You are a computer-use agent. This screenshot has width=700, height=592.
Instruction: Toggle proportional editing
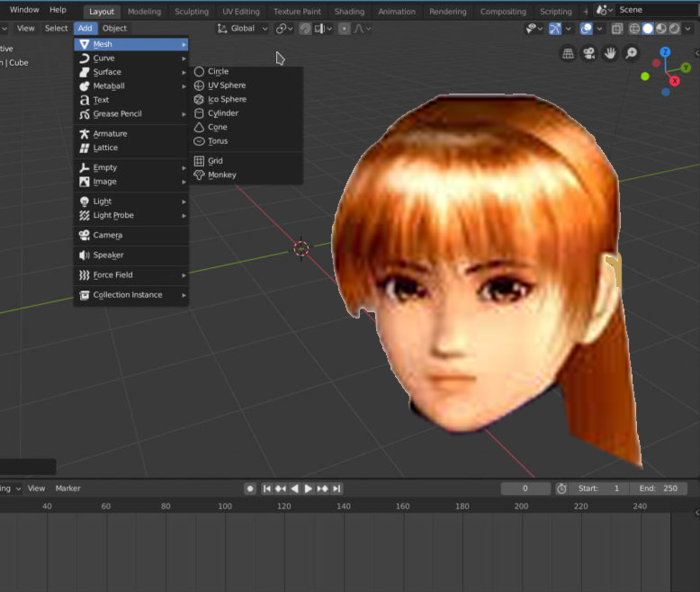point(345,29)
